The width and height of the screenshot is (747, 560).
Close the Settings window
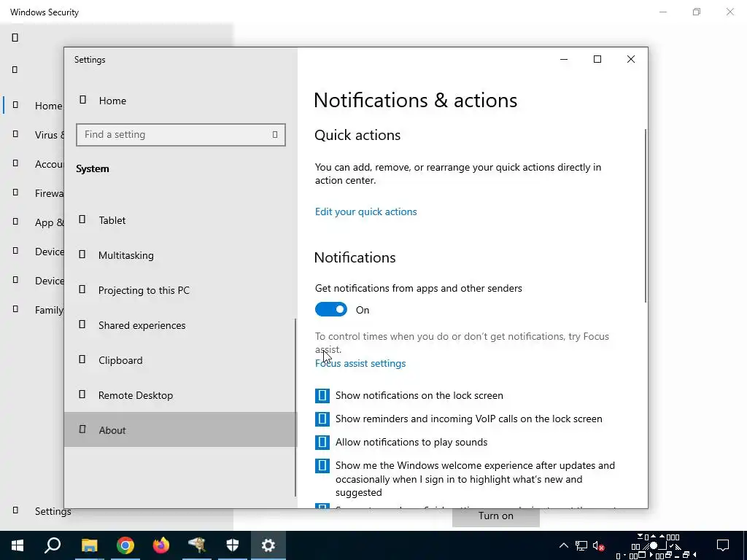tap(631, 59)
